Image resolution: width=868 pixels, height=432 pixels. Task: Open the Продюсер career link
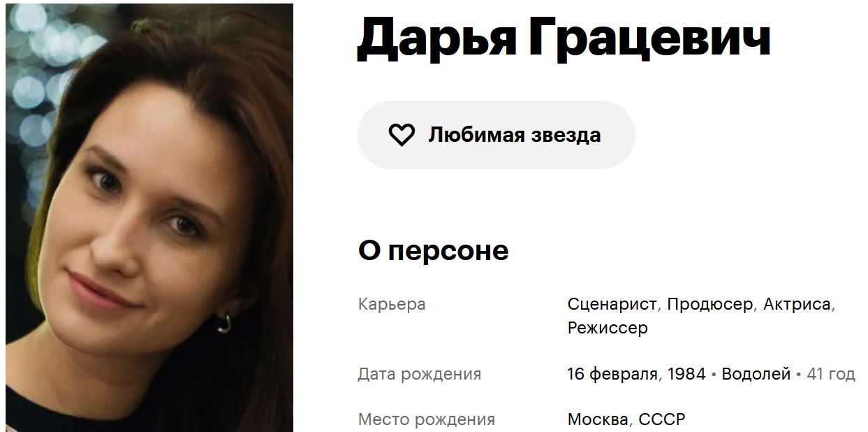pos(710,304)
